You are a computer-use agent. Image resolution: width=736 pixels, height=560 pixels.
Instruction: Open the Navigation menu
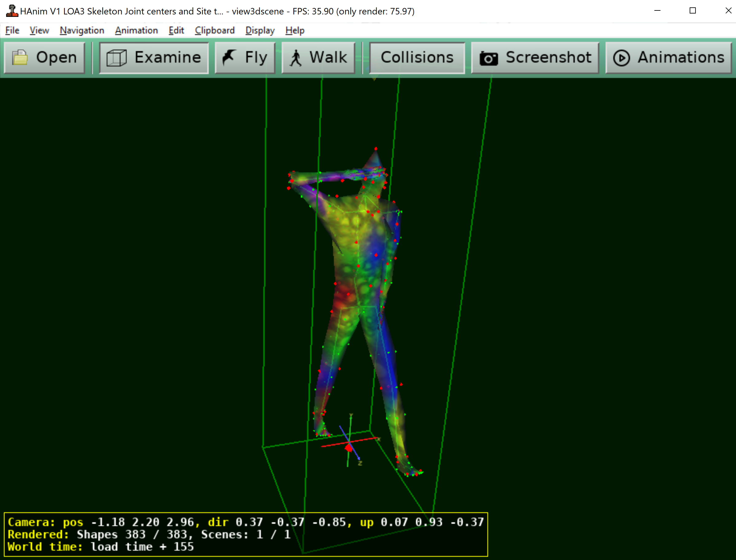pyautogui.click(x=82, y=30)
